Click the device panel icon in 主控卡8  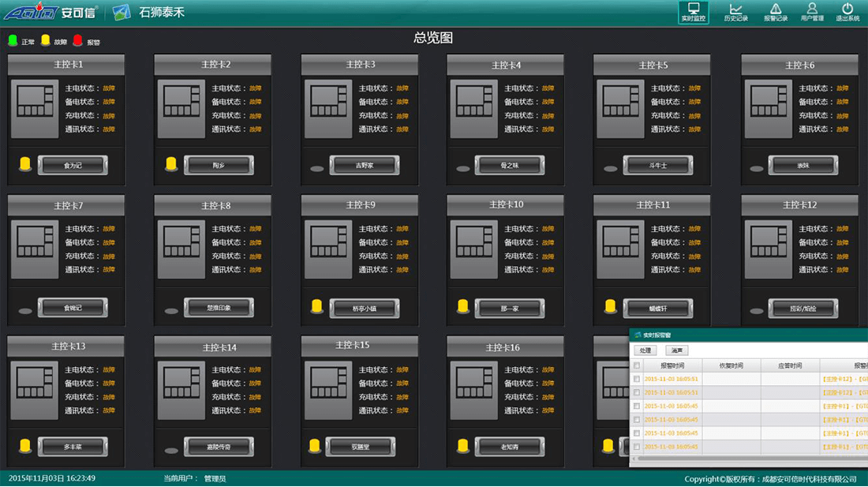click(x=181, y=249)
